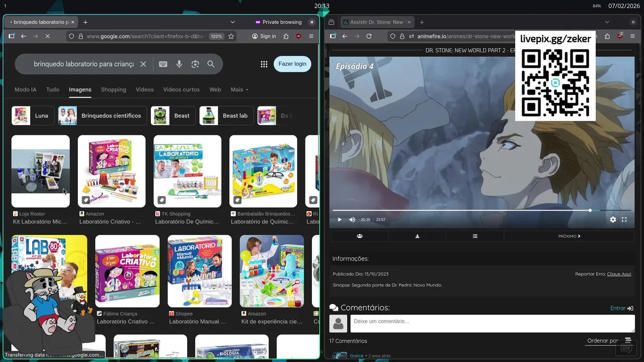Play the Dr. Stone episode video
The image size is (644, 362).
coord(340,219)
